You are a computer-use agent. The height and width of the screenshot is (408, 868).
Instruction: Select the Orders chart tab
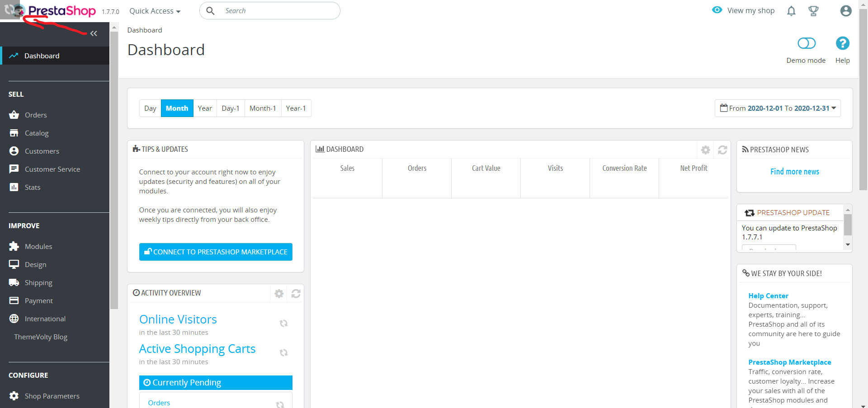[x=417, y=178]
